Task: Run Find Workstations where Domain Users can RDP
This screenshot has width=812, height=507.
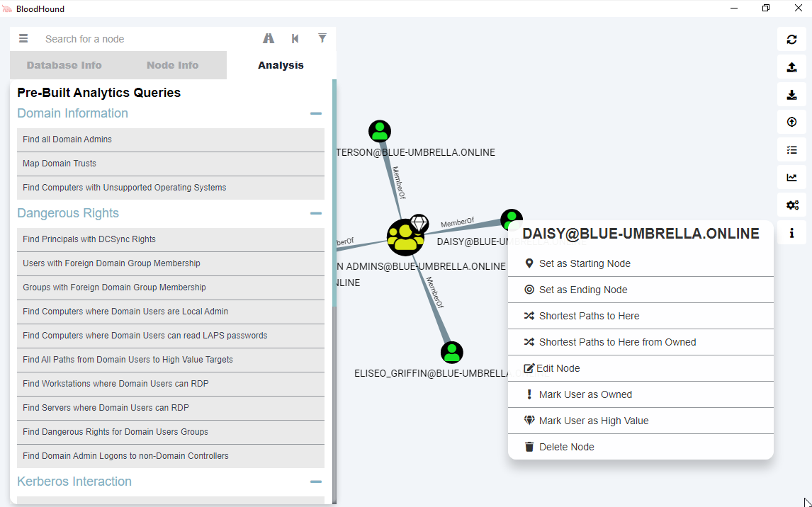Action: point(171,384)
